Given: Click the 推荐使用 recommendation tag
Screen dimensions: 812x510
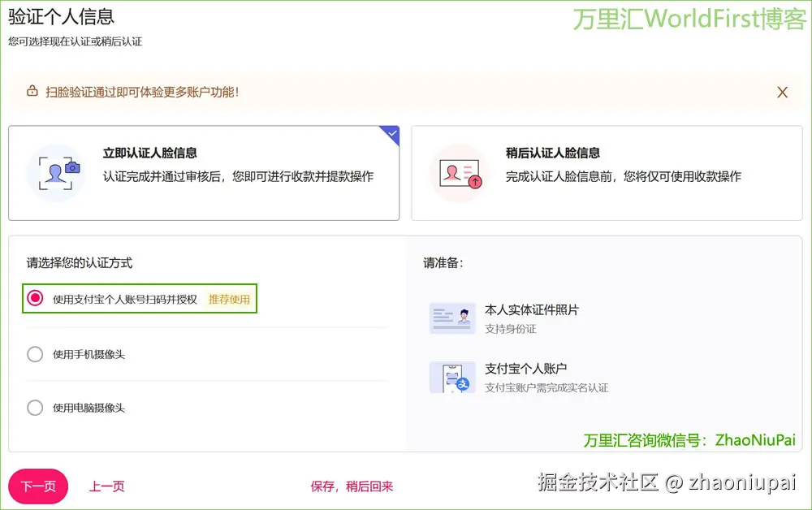Looking at the screenshot, I should (x=228, y=299).
